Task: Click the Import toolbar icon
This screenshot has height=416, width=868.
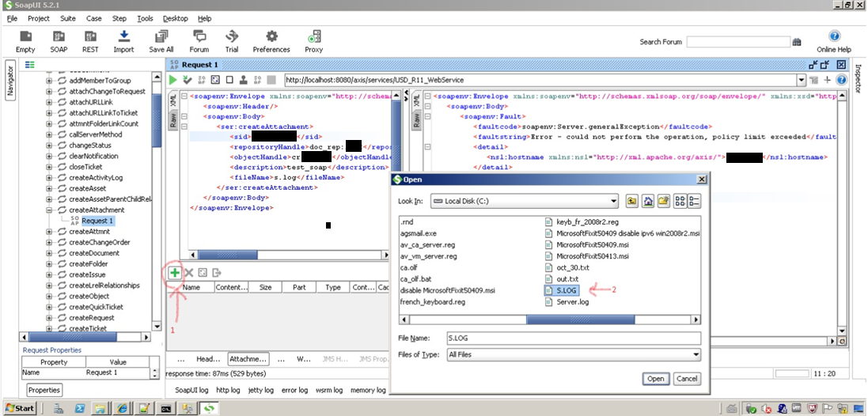Action: [x=123, y=36]
